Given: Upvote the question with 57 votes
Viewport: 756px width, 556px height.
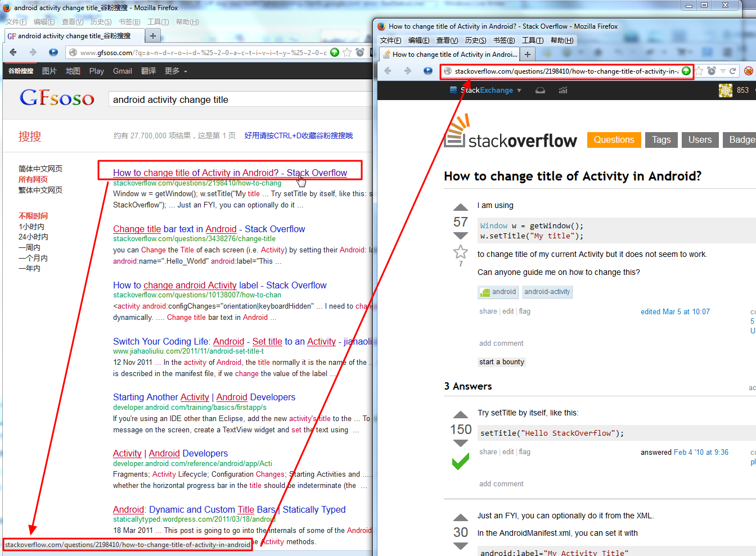Looking at the screenshot, I should (x=461, y=207).
